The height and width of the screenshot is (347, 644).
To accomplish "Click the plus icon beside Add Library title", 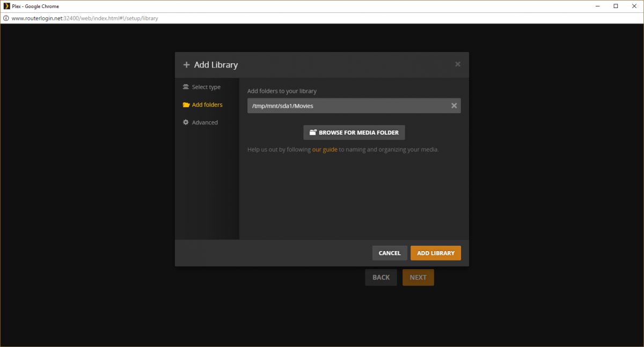I will (x=187, y=65).
